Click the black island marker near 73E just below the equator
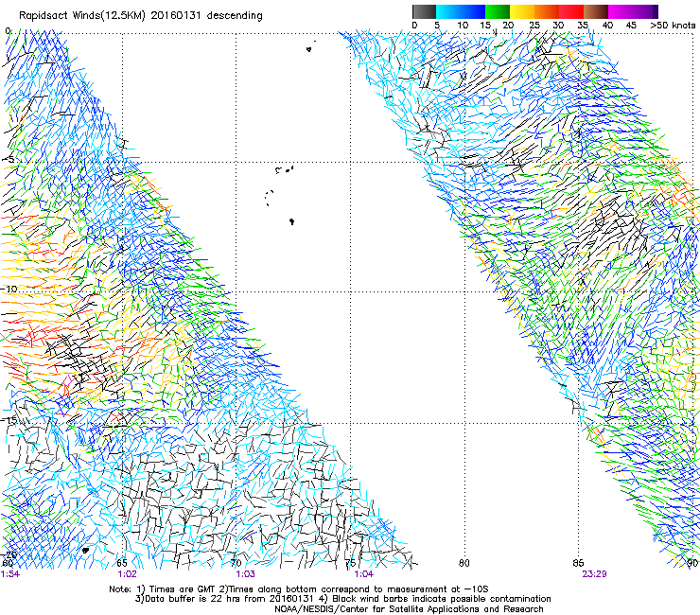Image resolution: width=700 pixels, height=615 pixels. [x=309, y=49]
